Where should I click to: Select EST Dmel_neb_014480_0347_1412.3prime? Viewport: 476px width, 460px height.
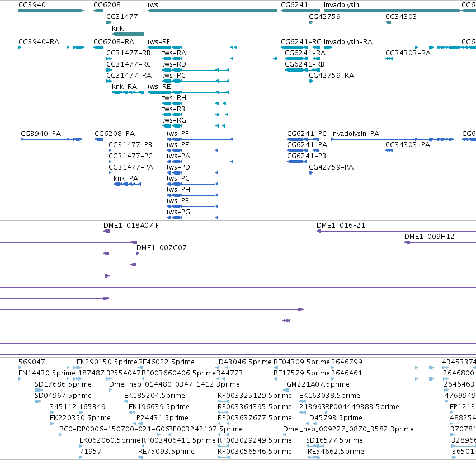175,384
